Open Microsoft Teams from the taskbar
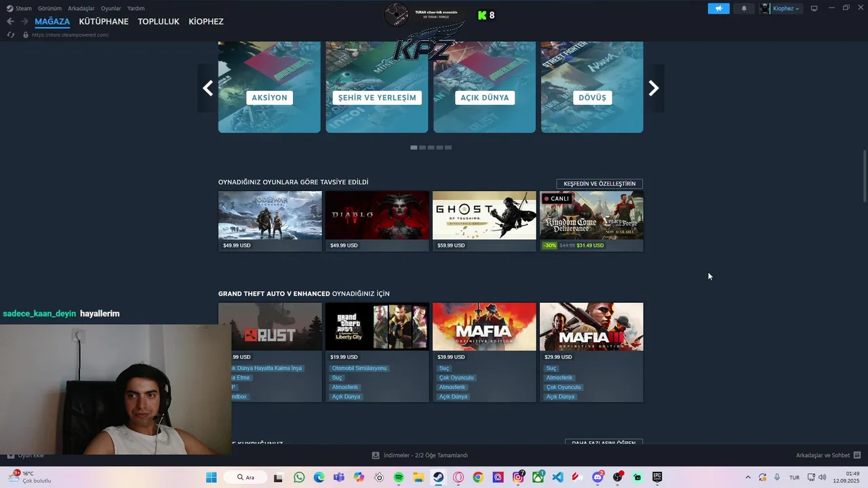Viewport: 868px width, 488px height. click(338, 477)
